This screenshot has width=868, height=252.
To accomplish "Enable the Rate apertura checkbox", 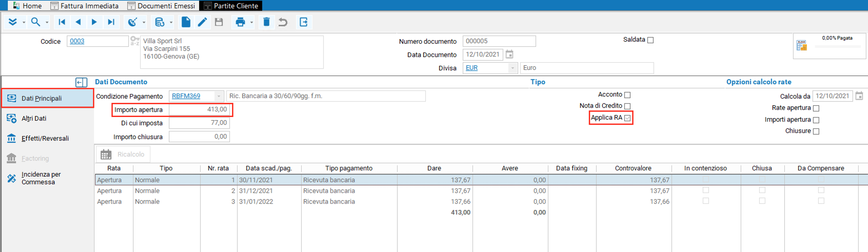I will [x=816, y=108].
